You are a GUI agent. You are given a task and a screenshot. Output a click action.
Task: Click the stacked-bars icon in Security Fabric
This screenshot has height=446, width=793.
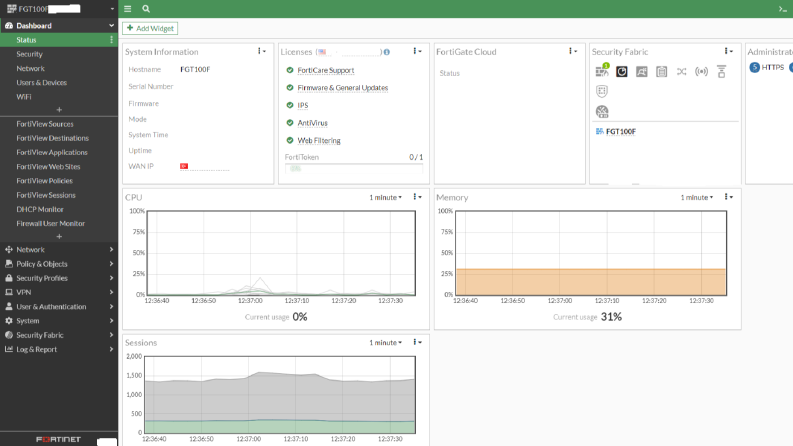click(722, 71)
